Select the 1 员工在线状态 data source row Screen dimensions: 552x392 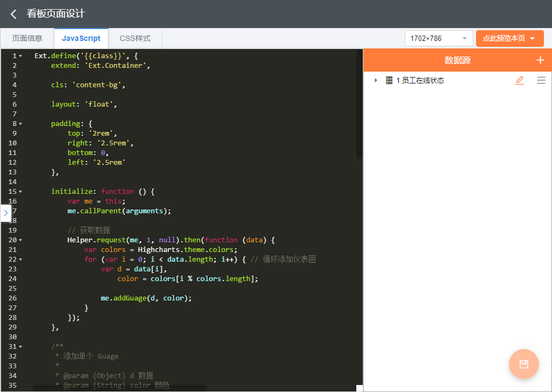(457, 81)
